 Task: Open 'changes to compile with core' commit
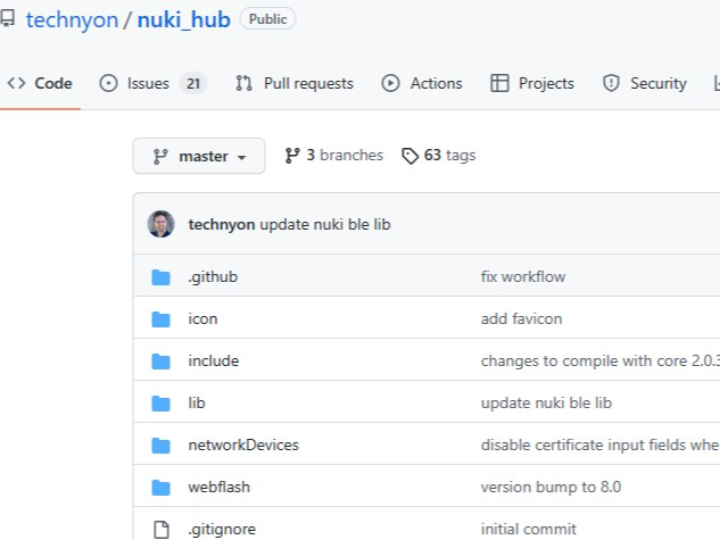(600, 361)
